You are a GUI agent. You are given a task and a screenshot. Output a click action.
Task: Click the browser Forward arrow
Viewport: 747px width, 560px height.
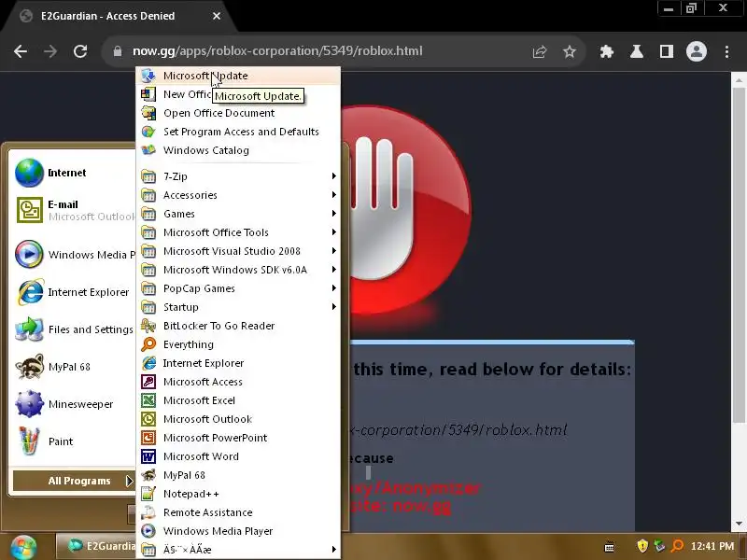click(x=50, y=51)
